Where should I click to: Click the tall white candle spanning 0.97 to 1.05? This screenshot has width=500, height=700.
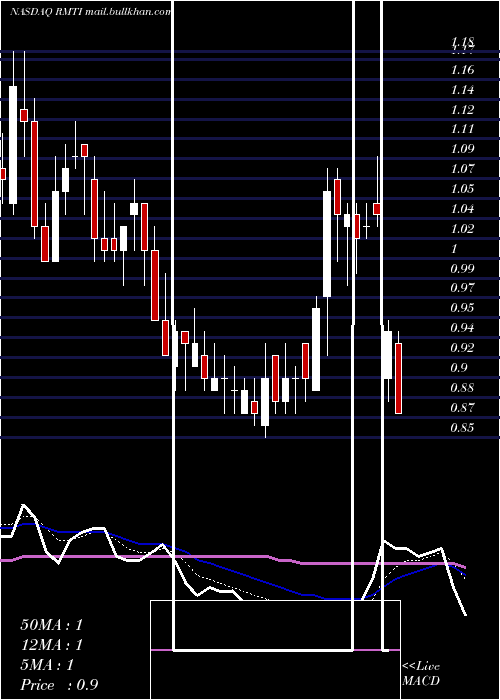pos(327,244)
